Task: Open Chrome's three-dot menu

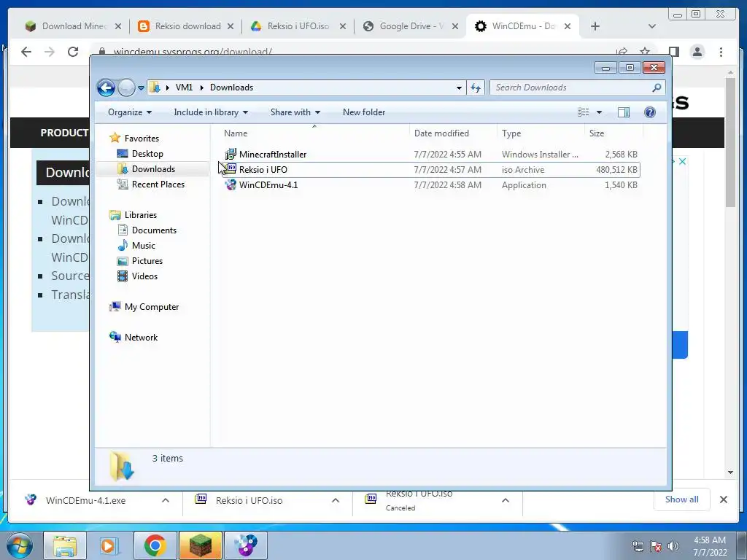Action: 721,52
